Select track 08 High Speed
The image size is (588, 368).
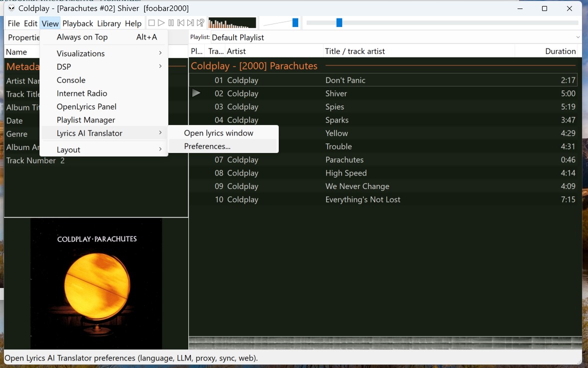(383, 172)
